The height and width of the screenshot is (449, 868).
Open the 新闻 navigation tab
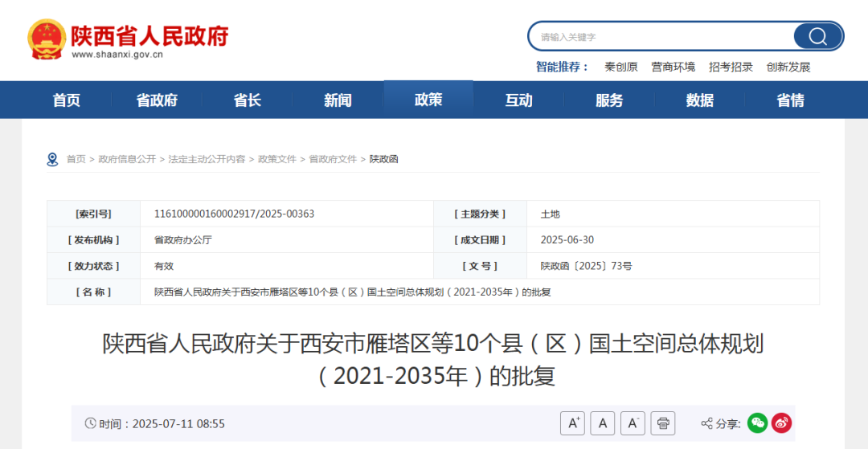[338, 100]
